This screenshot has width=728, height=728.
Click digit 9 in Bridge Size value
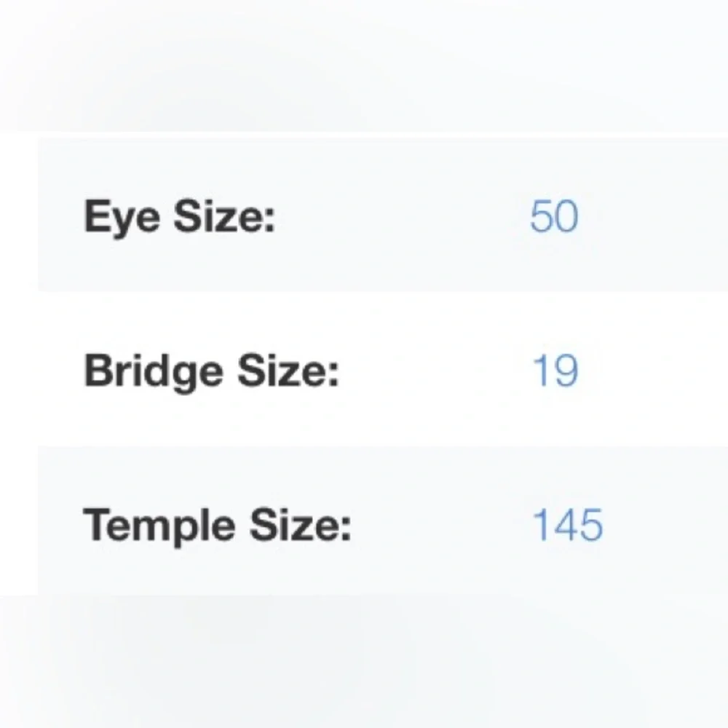tap(566, 371)
